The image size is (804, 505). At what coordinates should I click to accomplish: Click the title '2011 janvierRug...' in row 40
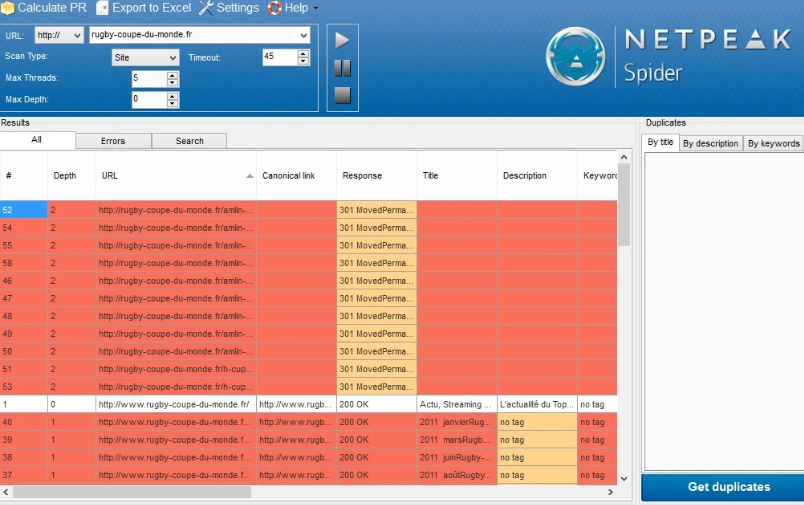[457, 422]
